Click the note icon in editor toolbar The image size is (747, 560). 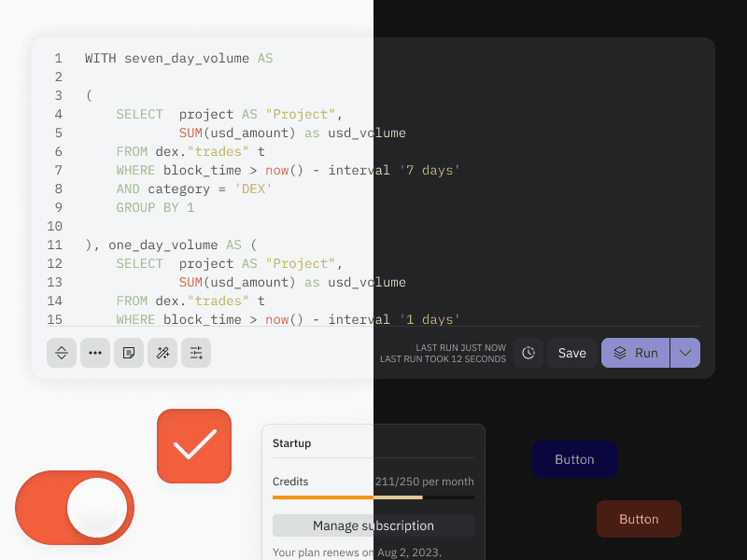tap(129, 353)
